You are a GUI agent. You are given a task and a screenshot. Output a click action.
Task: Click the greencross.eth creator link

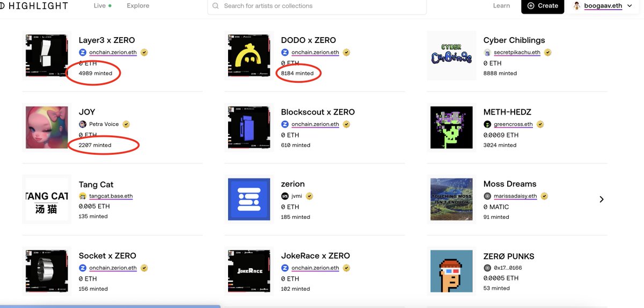[513, 124]
